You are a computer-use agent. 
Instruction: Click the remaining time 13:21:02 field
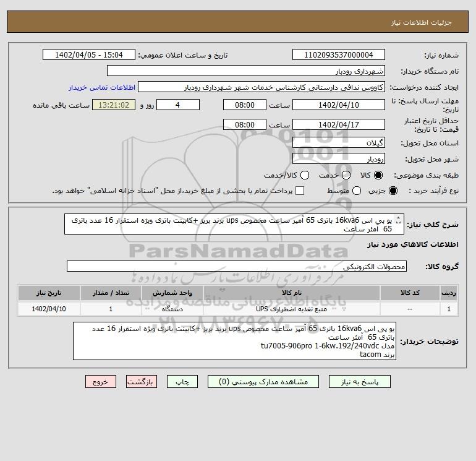(x=114, y=105)
